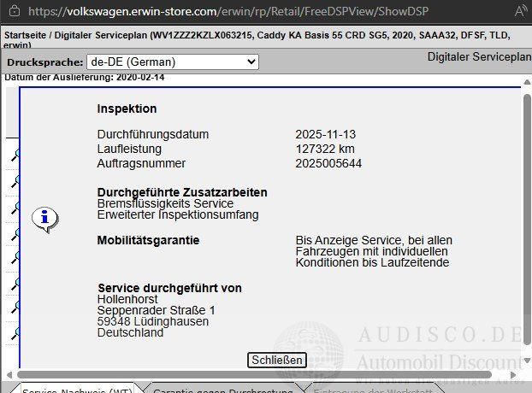
Task: Open the Drucksprache language dropdown
Action: (x=172, y=62)
